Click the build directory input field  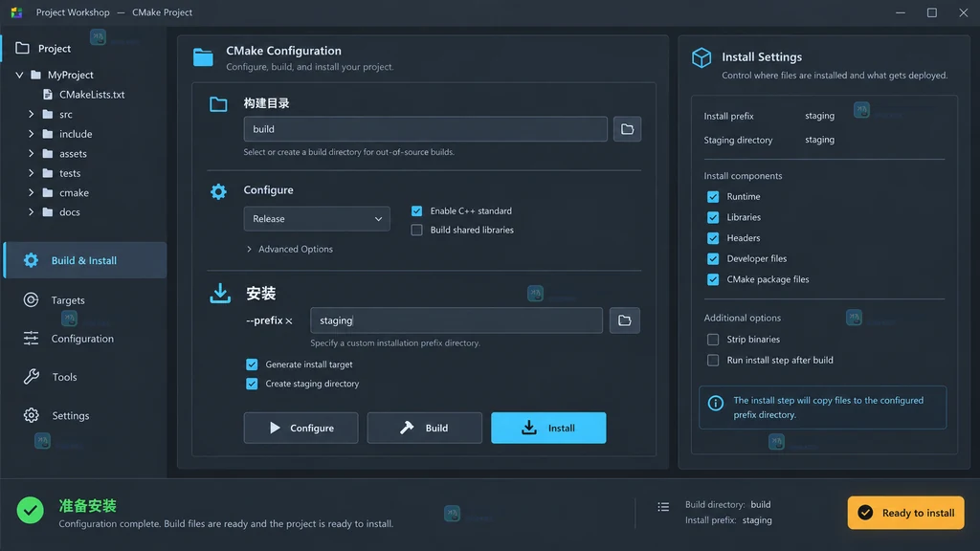point(425,129)
